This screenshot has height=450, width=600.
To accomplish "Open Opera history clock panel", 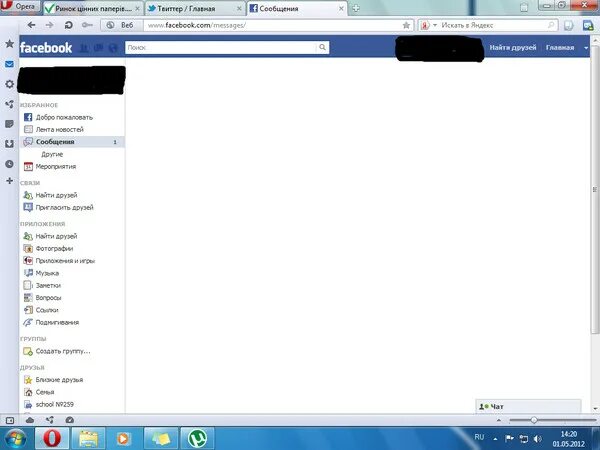I will pos(10,164).
